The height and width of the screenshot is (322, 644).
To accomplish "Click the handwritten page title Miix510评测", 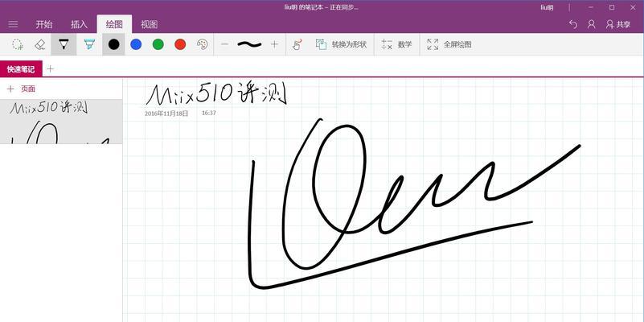I will (x=216, y=93).
